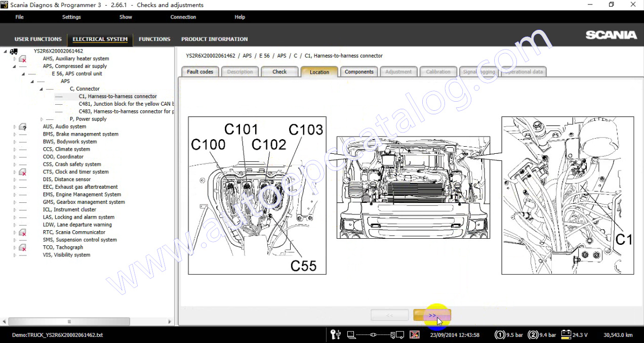Screen dimensions: 644x343
Task: Open the Components tab
Action: (359, 72)
